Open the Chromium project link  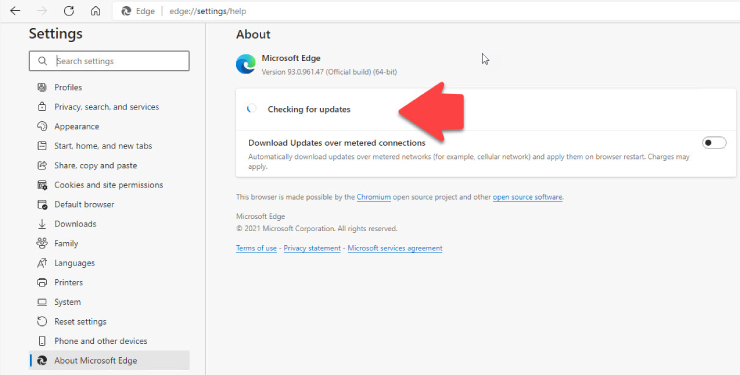374,197
